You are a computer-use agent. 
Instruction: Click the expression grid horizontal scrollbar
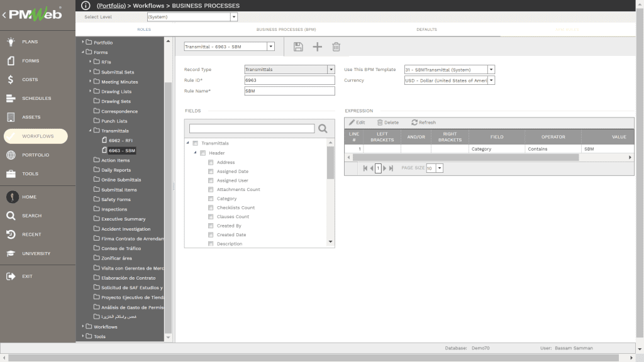click(466, 158)
